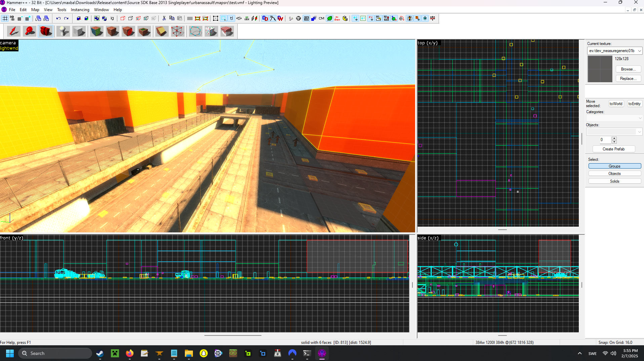Viewport: 644px width, 361px height.
Task: Increase the prefab count stepper
Action: tap(614, 138)
